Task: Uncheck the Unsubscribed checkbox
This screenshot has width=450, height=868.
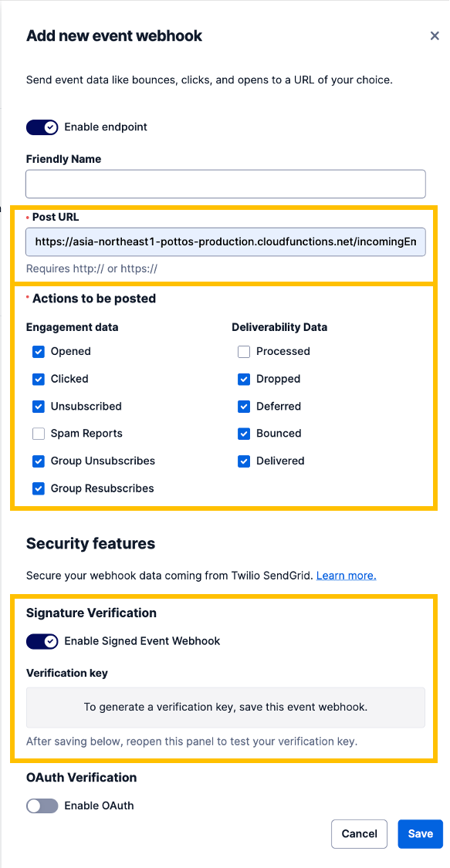Action: point(38,407)
